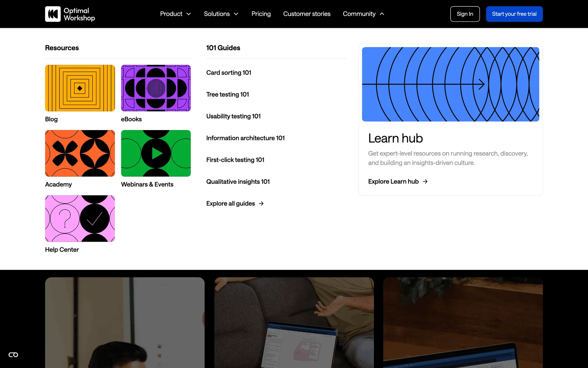Open the Pricing page

(261, 14)
